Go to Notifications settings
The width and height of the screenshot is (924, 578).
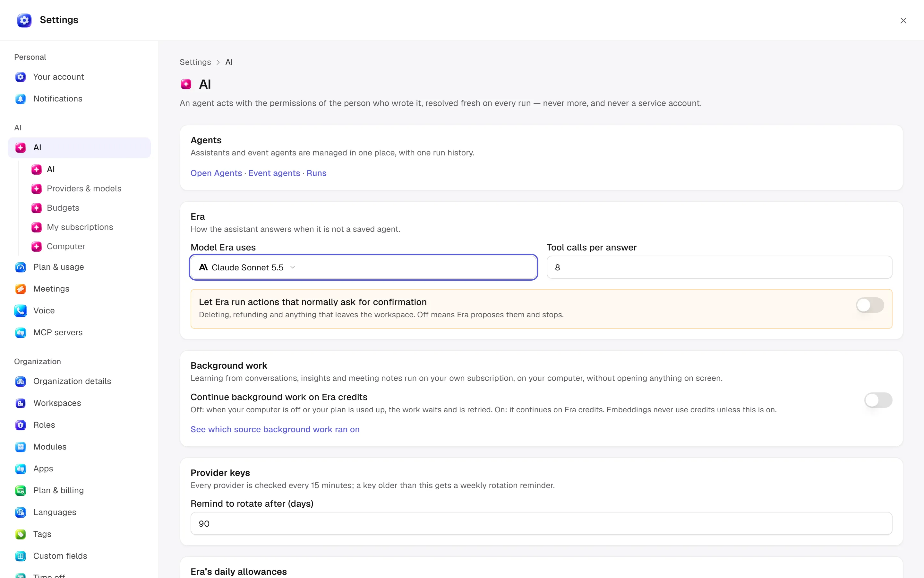[x=79, y=99]
